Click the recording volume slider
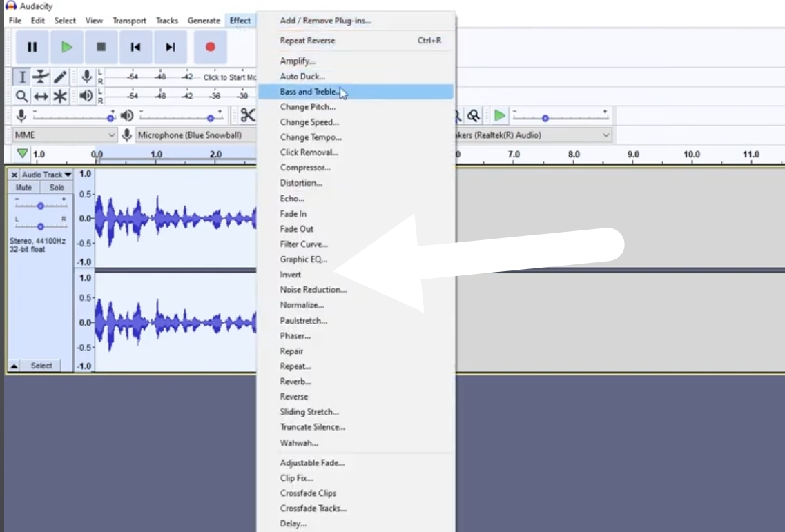 (74, 117)
